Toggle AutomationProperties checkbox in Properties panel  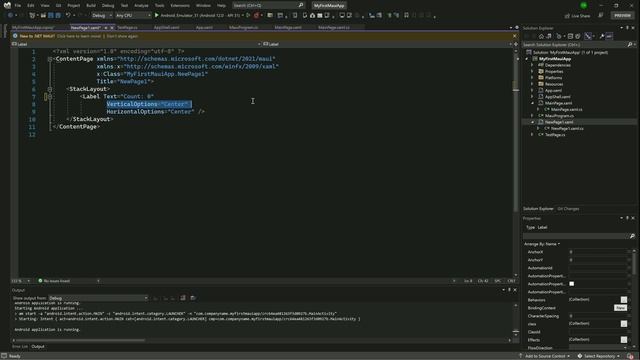coord(571,284)
